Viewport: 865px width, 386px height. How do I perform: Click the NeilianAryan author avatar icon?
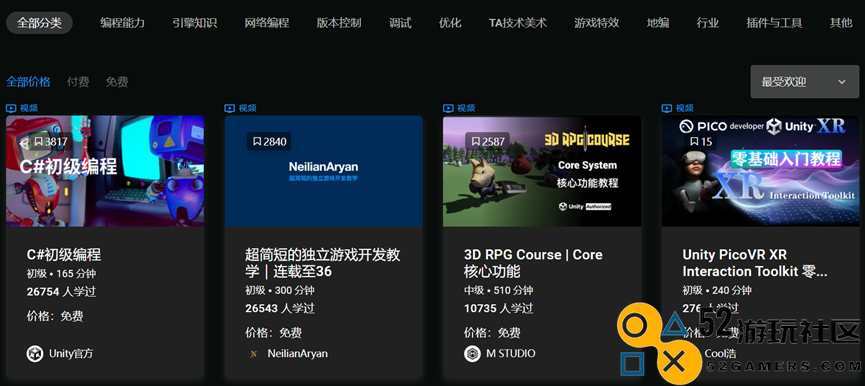click(x=254, y=354)
